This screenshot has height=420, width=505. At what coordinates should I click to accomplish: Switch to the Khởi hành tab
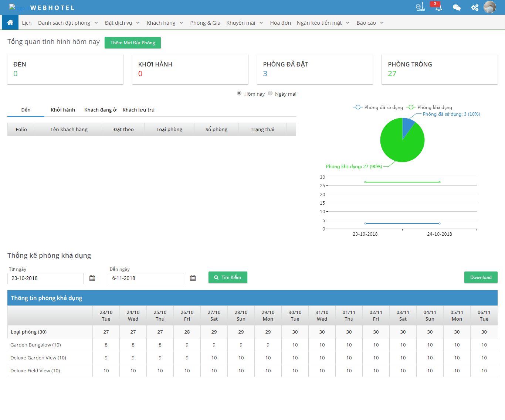[x=63, y=110]
